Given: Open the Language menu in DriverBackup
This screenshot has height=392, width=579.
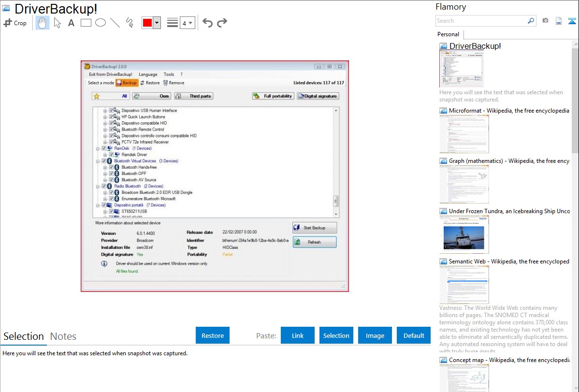Looking at the screenshot, I should [148, 74].
